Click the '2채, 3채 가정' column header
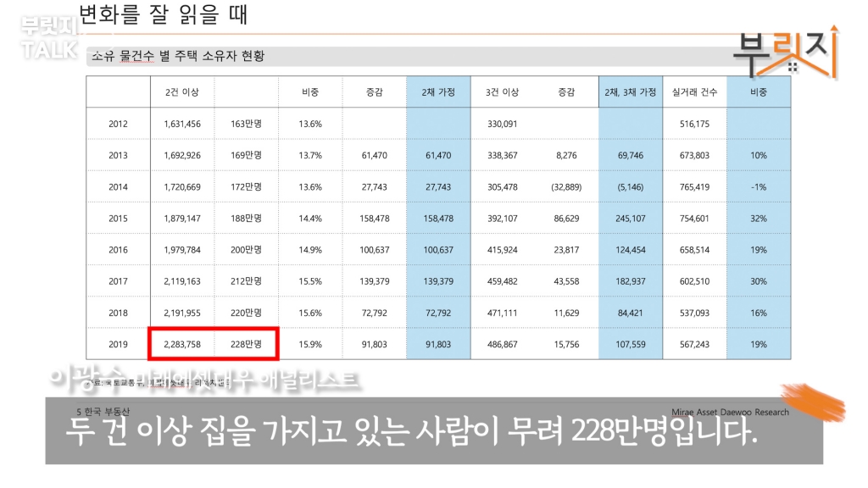 pos(630,91)
